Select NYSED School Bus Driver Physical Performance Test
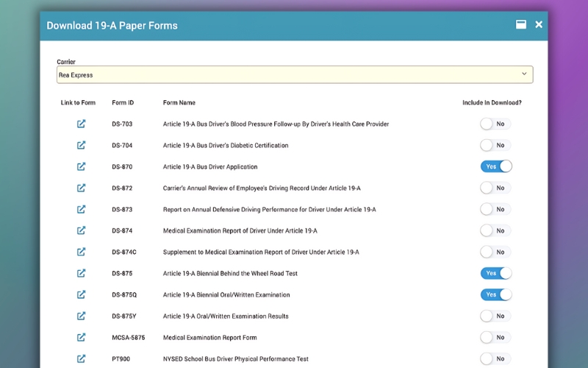The width and height of the screenshot is (588, 368). 235,359
